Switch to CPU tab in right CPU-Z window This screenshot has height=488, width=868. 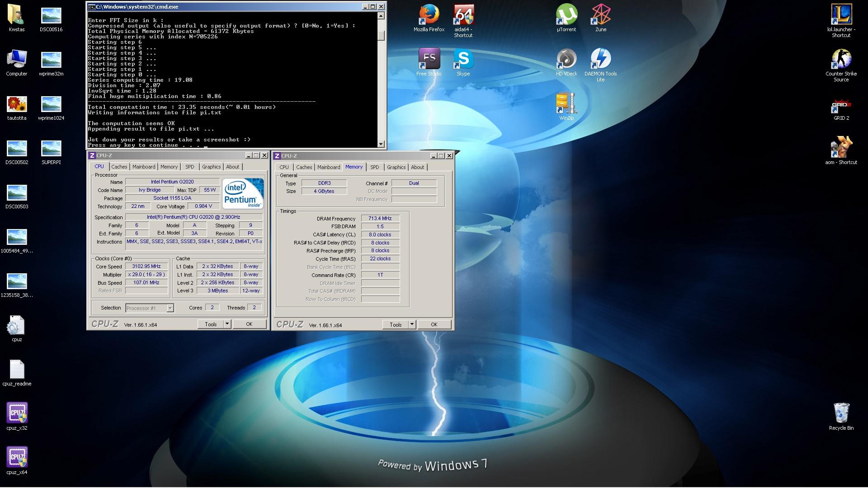point(284,167)
